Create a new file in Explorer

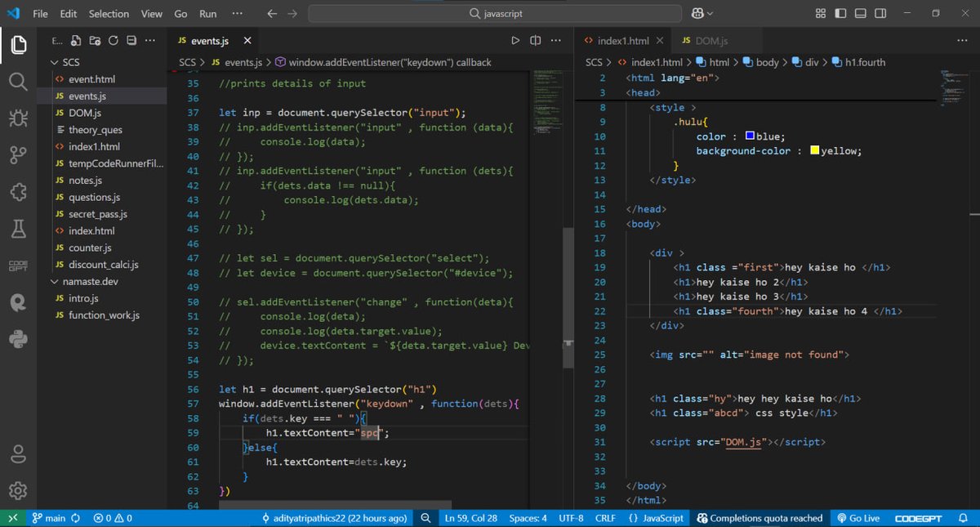coord(77,40)
